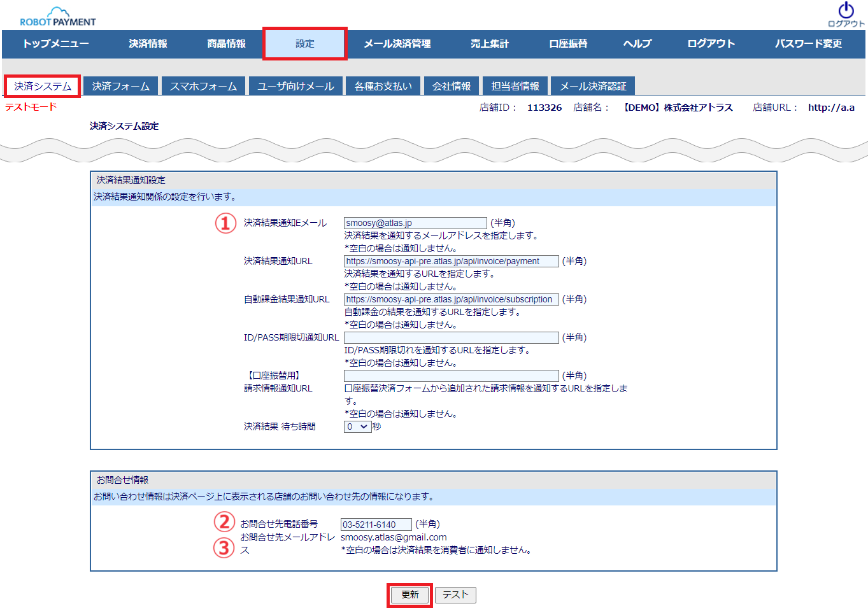This screenshot has height=613, width=868.
Task: Open the 商品情報 menu
Action: [226, 44]
